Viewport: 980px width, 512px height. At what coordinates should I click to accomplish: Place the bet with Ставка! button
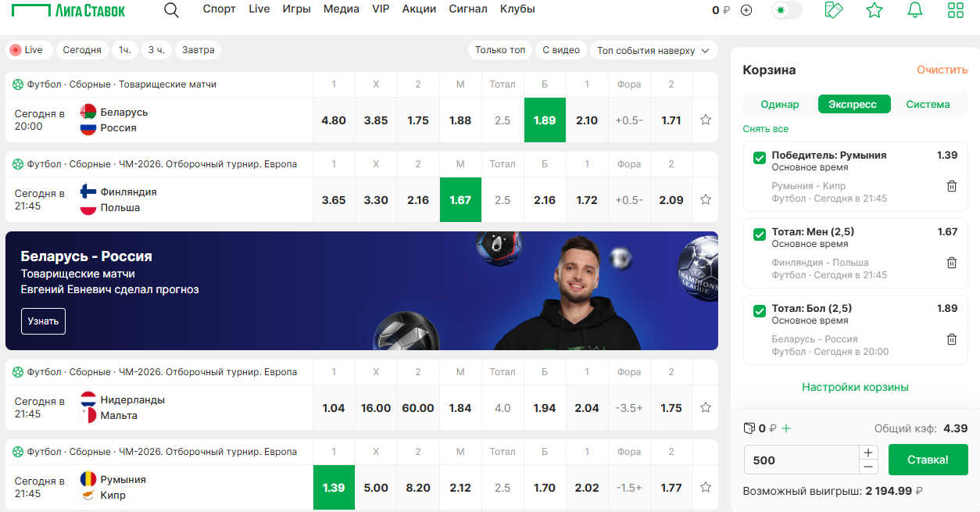(x=928, y=460)
